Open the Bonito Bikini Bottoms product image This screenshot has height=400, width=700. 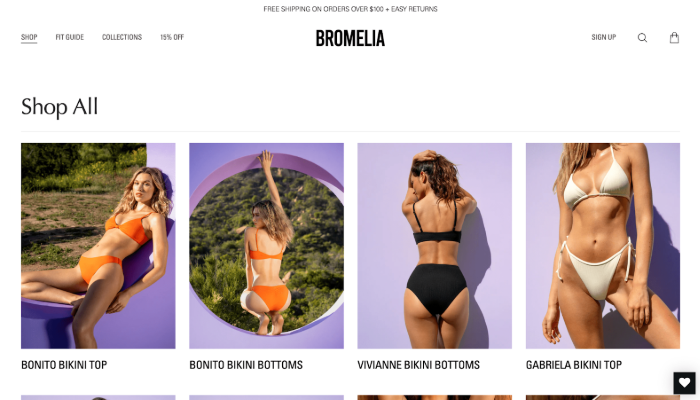[x=267, y=246]
